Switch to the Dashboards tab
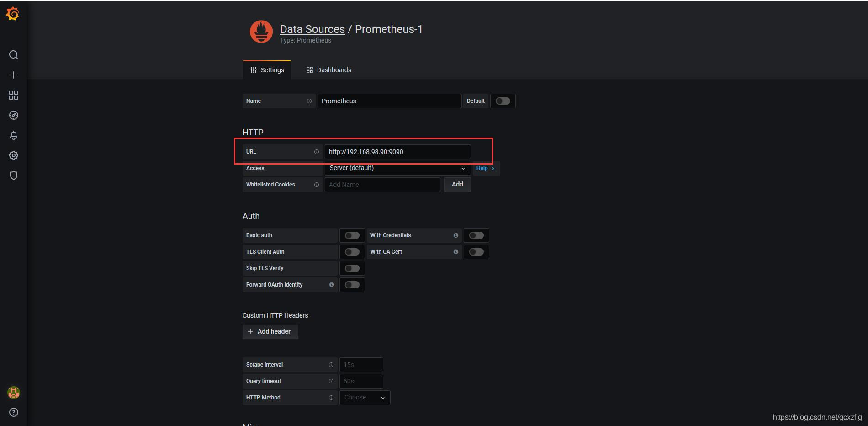 click(329, 70)
